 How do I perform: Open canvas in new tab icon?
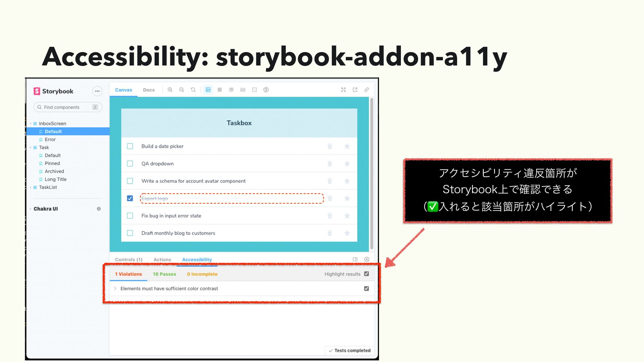pos(355,90)
